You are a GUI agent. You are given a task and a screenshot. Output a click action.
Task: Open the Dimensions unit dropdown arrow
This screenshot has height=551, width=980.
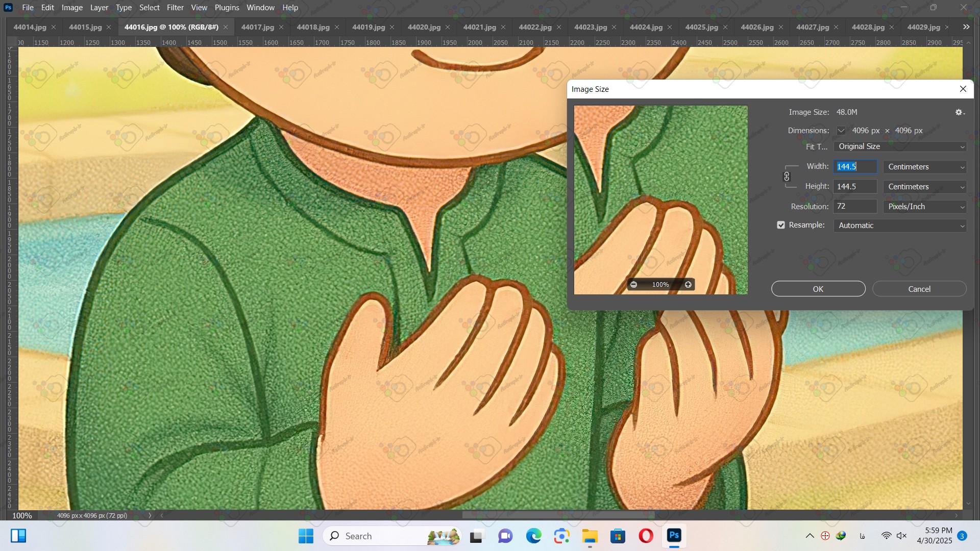tap(841, 131)
